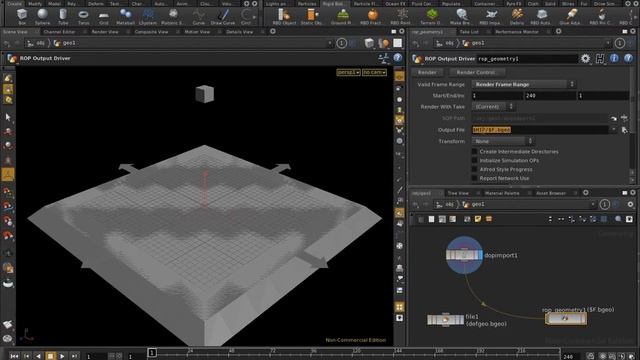The height and width of the screenshot is (360, 640).
Task: Select the file1 node
Action: 445,320
